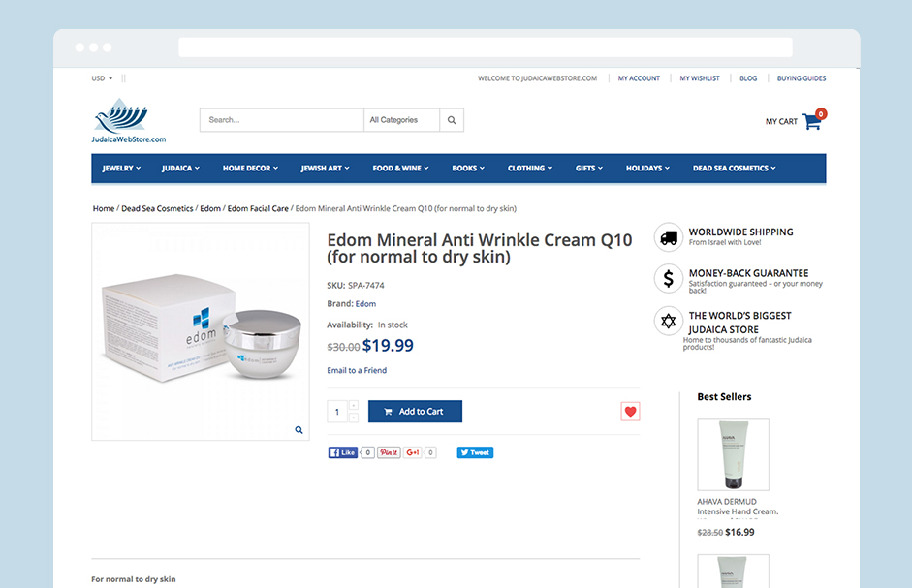912x588 pixels.
Task: Expand the Jewelry menu
Action: click(x=121, y=169)
